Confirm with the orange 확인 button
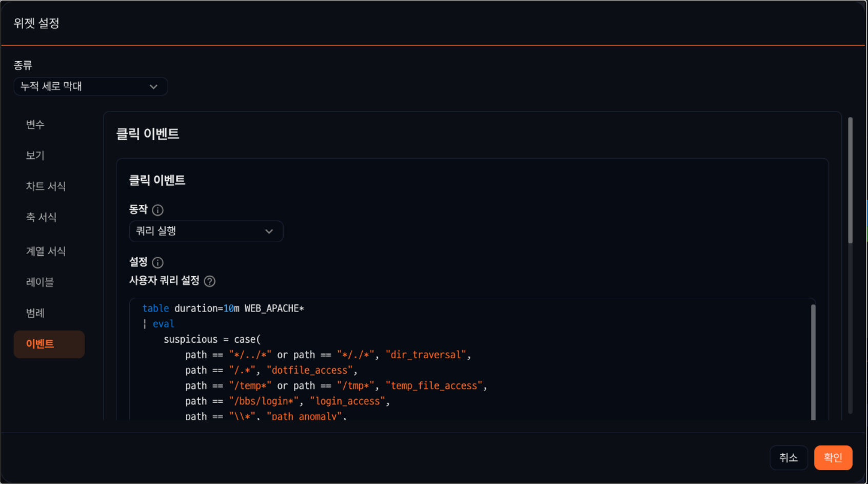This screenshot has width=868, height=484. [833, 458]
